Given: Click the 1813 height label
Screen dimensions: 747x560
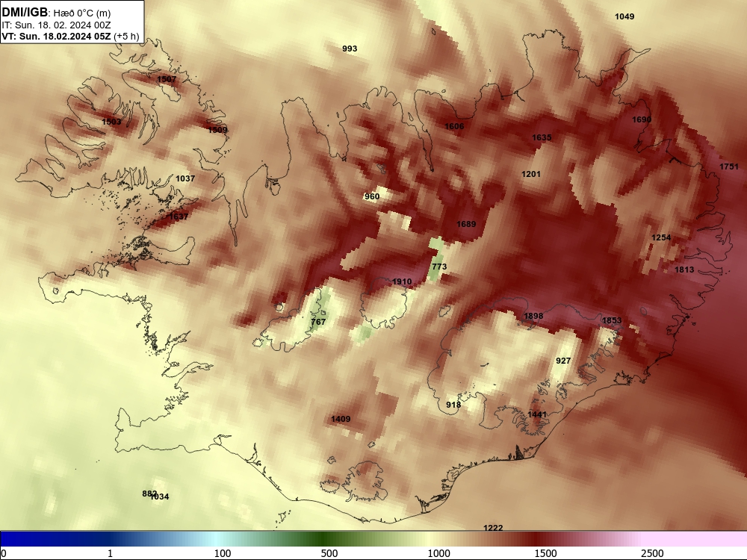Looking at the screenshot, I should point(684,270).
